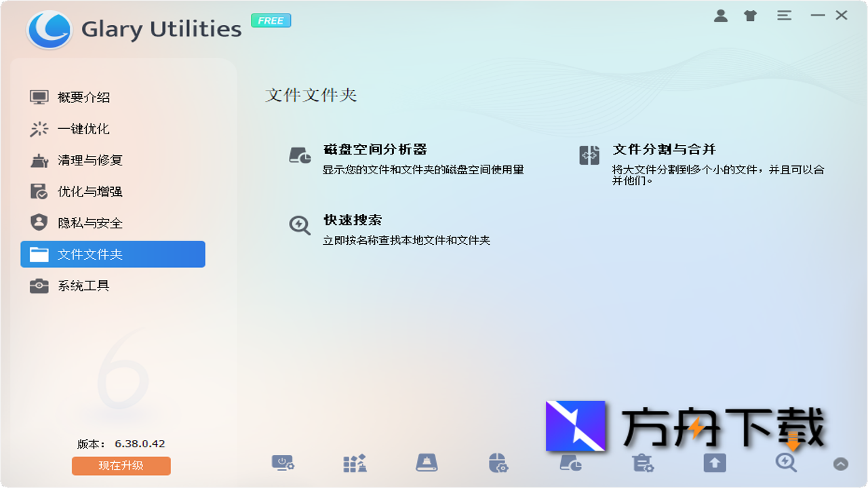The image size is (868, 488).
Task: Select the 文件文件夹 sidebar item
Action: tap(113, 254)
